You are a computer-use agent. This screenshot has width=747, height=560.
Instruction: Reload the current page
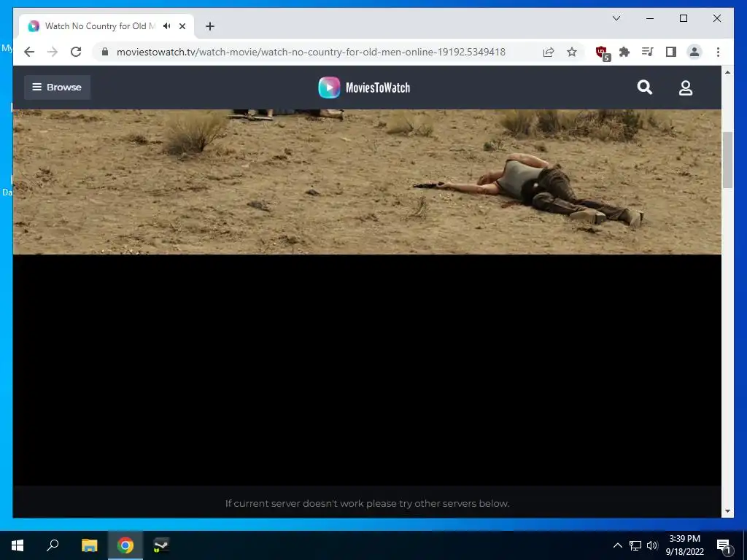pyautogui.click(x=76, y=52)
